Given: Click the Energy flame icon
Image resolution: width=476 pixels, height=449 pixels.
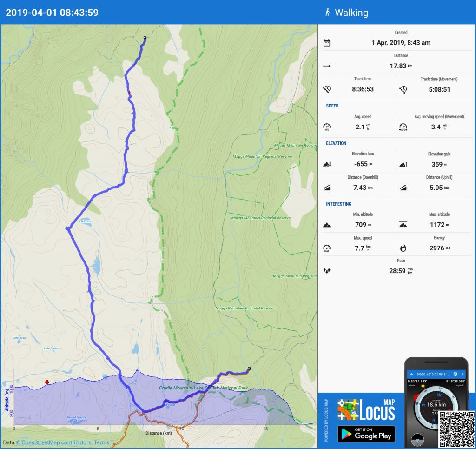Looking at the screenshot, I should tap(403, 248).
